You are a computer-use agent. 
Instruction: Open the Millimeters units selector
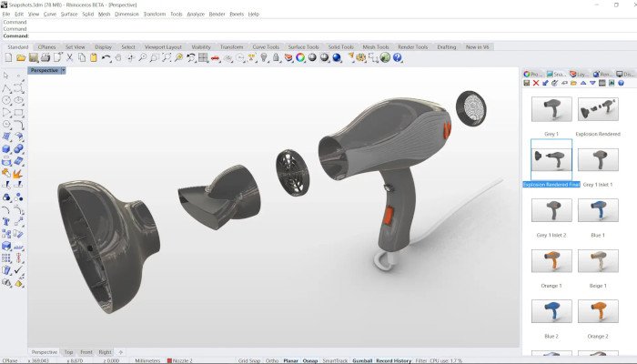[x=149, y=360]
